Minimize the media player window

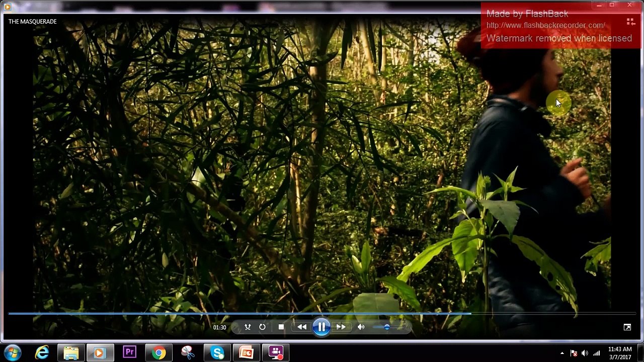coord(599,5)
